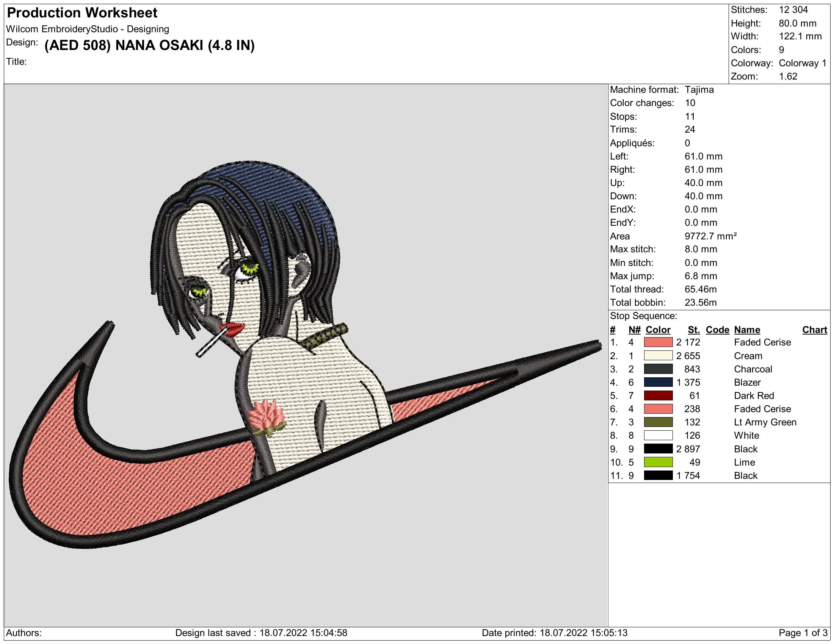Click the Area value '9772.7 mm²'
The width and height of the screenshot is (834, 644).
[710, 236]
